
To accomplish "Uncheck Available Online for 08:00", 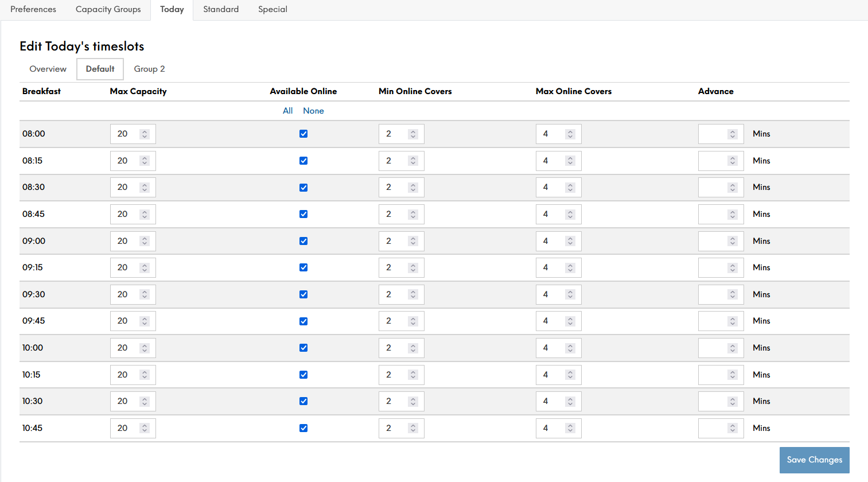I will 303,134.
